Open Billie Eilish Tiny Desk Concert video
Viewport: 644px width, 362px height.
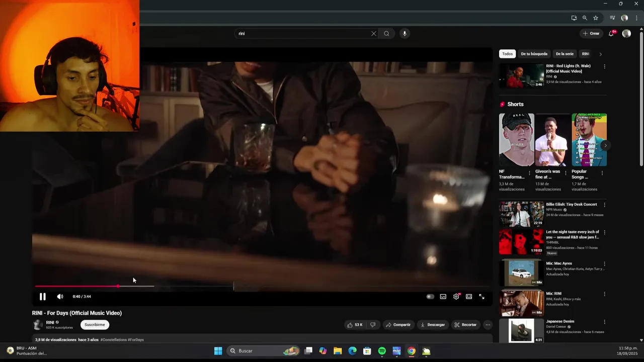(521, 214)
